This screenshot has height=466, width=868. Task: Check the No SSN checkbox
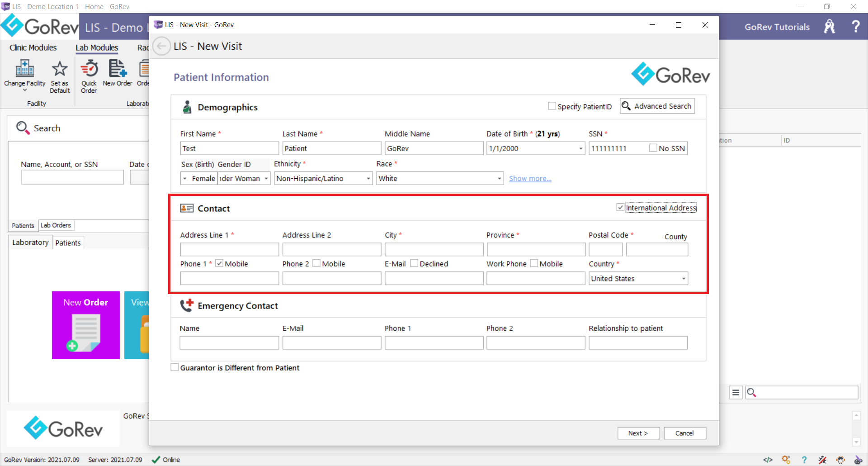pyautogui.click(x=653, y=147)
